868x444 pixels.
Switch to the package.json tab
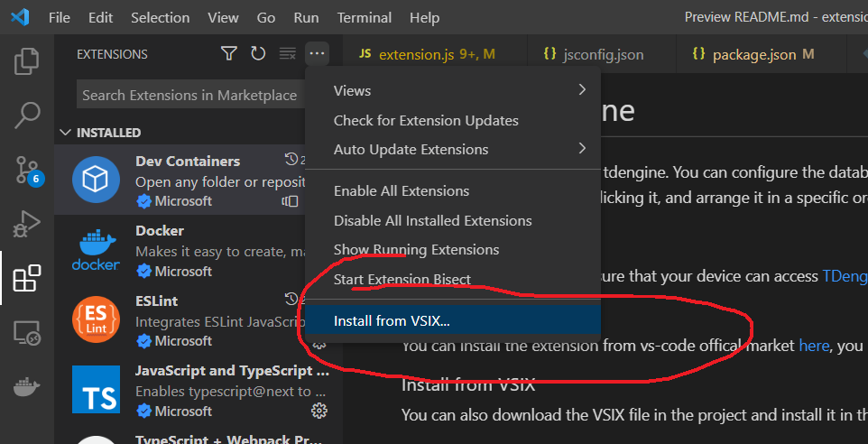[762, 54]
